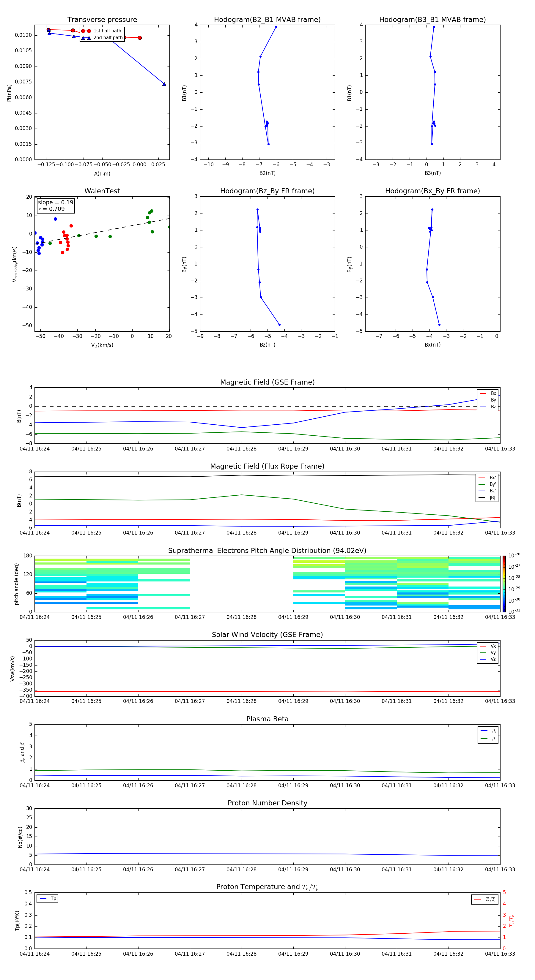The width and height of the screenshot is (535, 980).
Task: Click the "Np(#/cc)" y-axis label
Action: click(20, 837)
